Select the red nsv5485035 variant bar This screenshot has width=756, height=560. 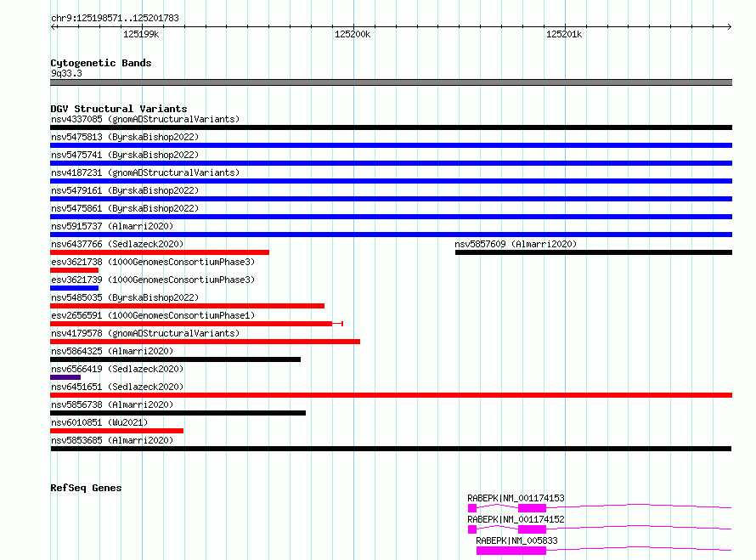(x=187, y=306)
